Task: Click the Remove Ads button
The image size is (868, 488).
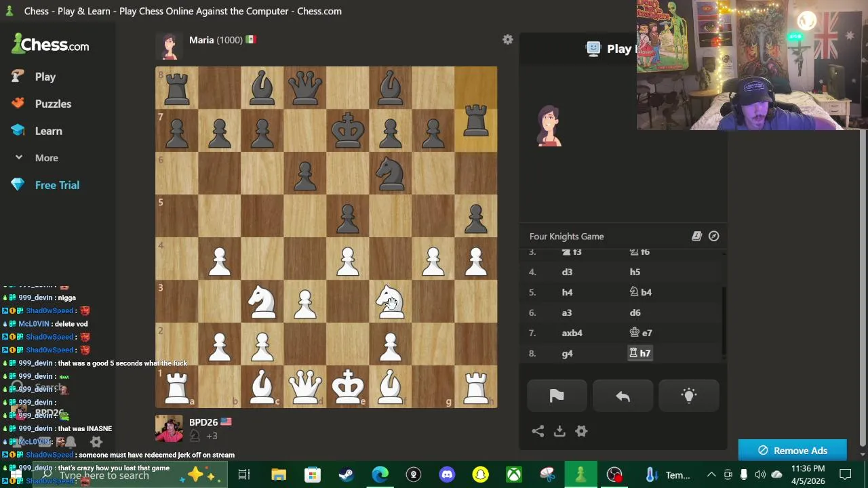Action: tap(793, 451)
